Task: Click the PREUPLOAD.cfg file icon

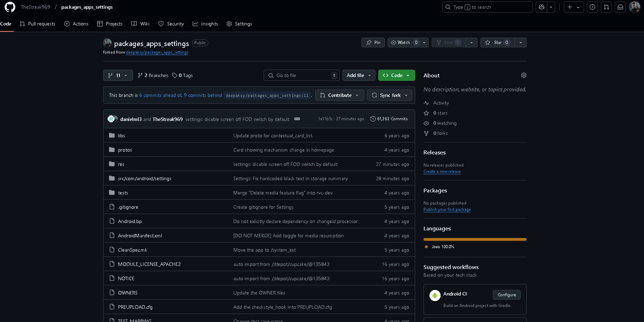Action: click(x=112, y=307)
